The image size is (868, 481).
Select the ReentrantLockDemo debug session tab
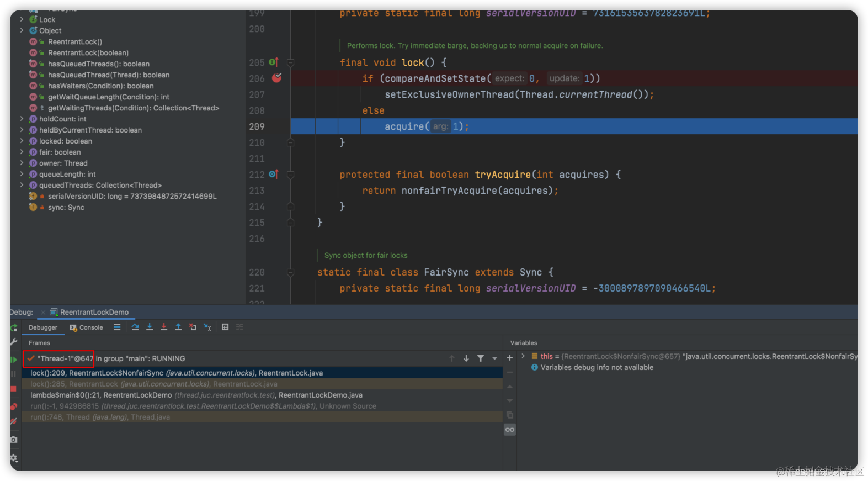pyautogui.click(x=89, y=312)
